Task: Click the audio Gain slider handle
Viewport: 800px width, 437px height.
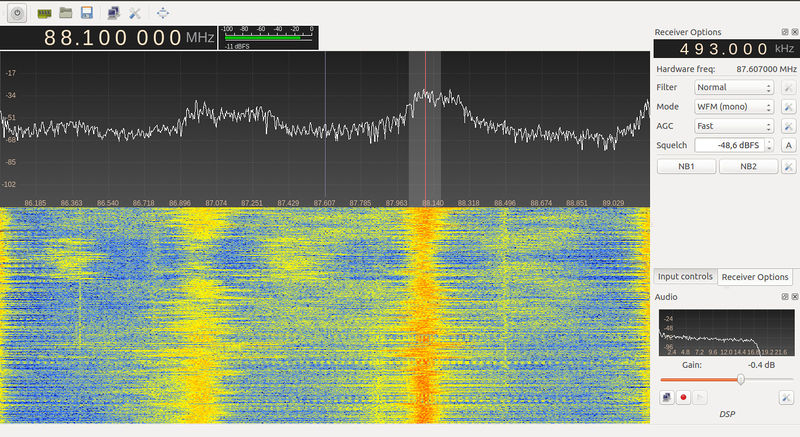Action: (x=741, y=379)
